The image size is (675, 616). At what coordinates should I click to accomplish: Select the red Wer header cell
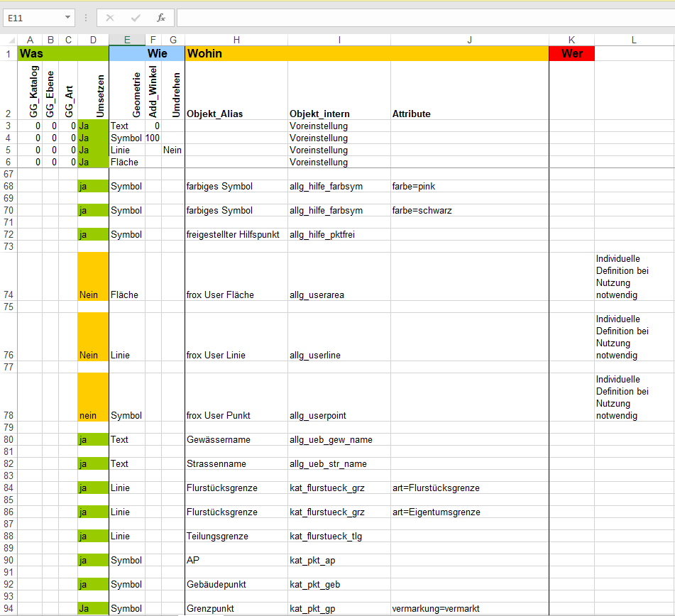point(571,53)
